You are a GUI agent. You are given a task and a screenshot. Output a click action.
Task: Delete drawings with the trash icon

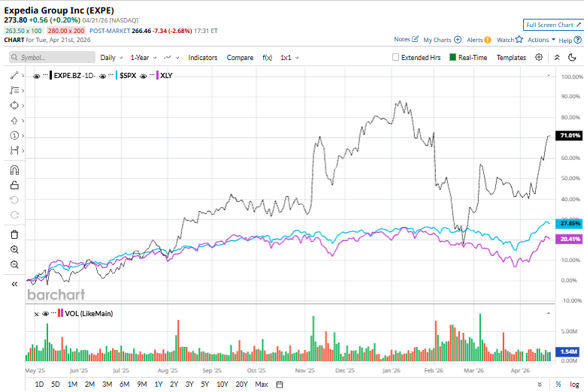(14, 234)
